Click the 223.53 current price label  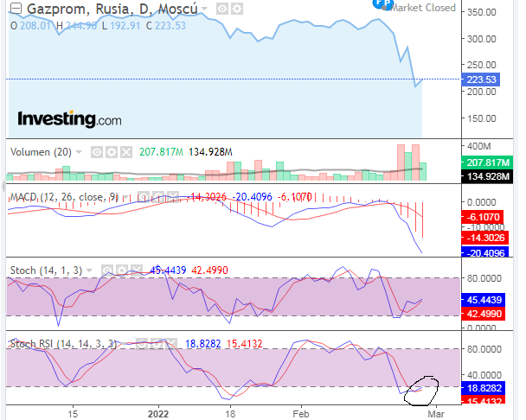tap(481, 80)
